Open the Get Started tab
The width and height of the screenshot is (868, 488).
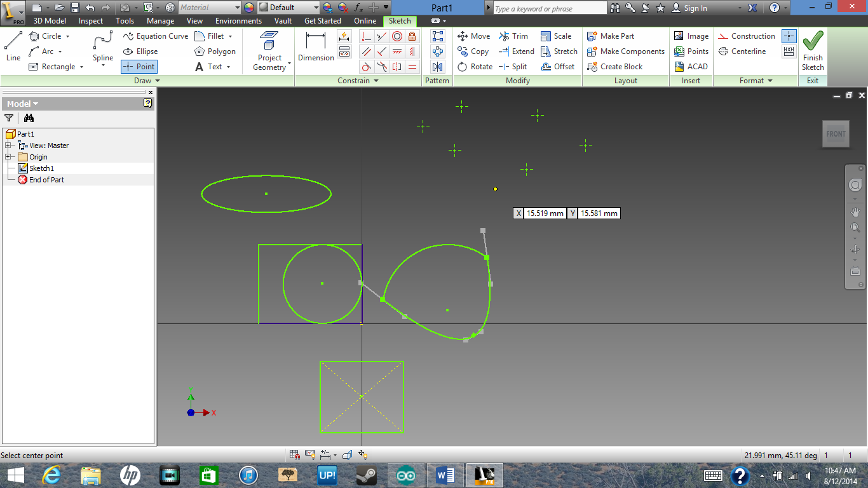pos(323,21)
